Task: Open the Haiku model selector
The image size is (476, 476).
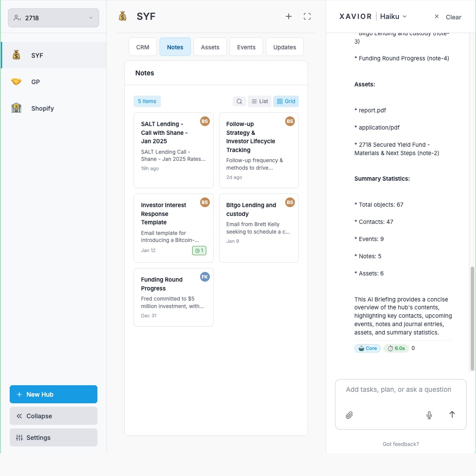Action: 393,16
